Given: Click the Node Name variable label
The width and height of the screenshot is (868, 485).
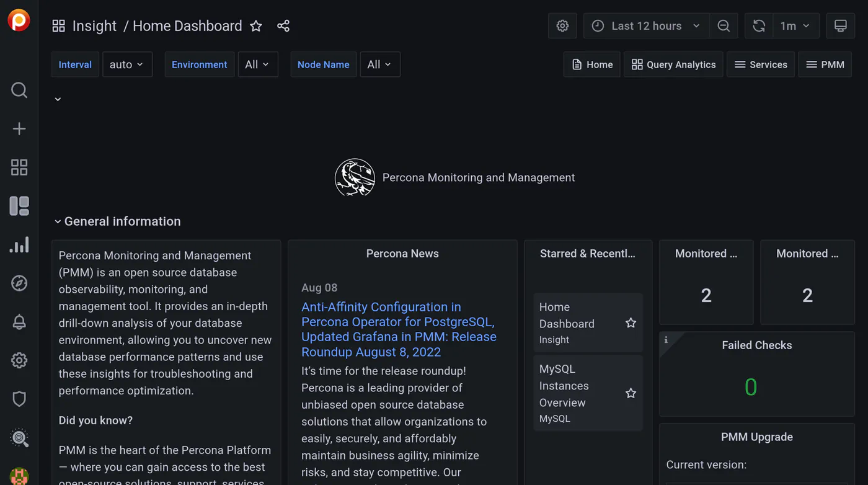Looking at the screenshot, I should click(324, 65).
